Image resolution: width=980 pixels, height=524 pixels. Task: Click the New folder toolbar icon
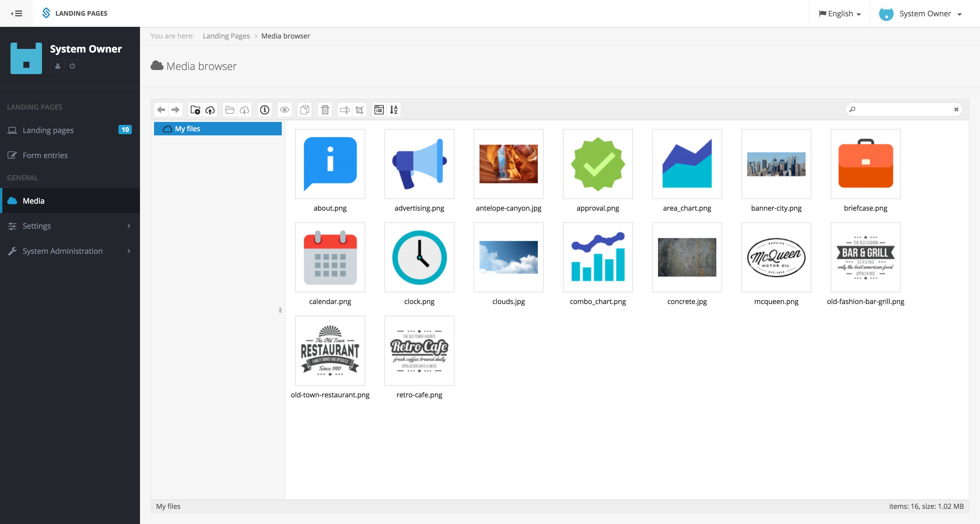pyautogui.click(x=195, y=110)
